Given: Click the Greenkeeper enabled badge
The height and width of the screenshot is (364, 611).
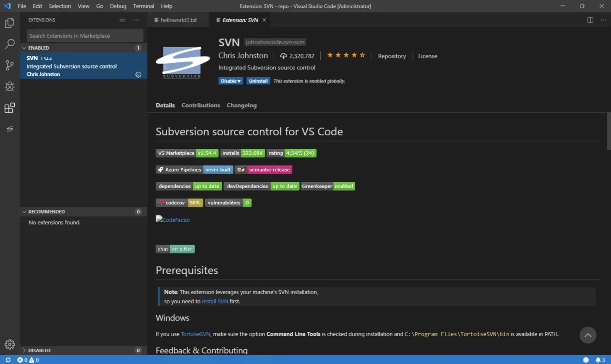Looking at the screenshot, I should 328,186.
